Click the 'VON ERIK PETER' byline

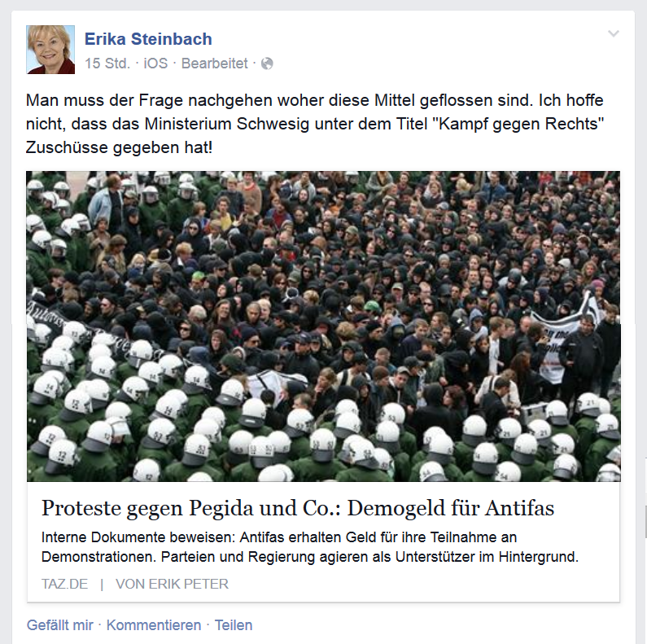click(172, 584)
